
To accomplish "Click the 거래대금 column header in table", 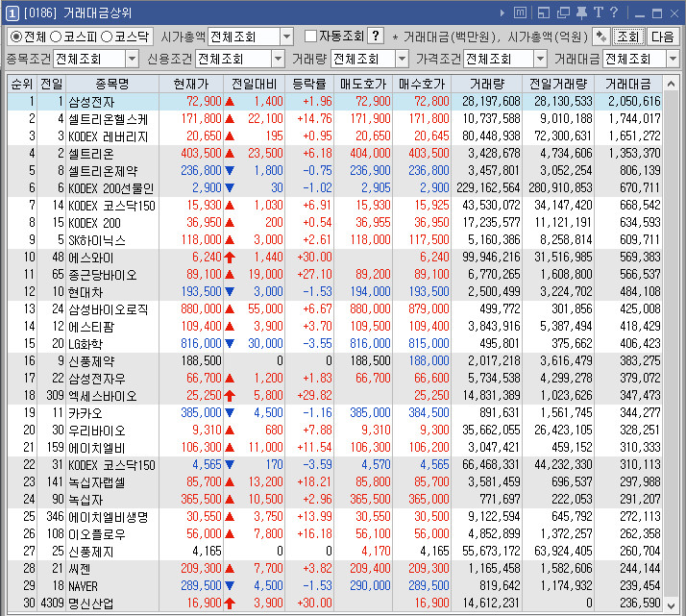I will [628, 84].
